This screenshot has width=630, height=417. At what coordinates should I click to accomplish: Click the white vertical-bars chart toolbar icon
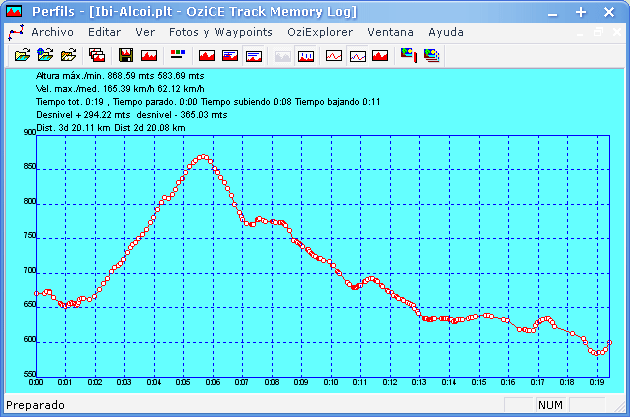click(307, 54)
